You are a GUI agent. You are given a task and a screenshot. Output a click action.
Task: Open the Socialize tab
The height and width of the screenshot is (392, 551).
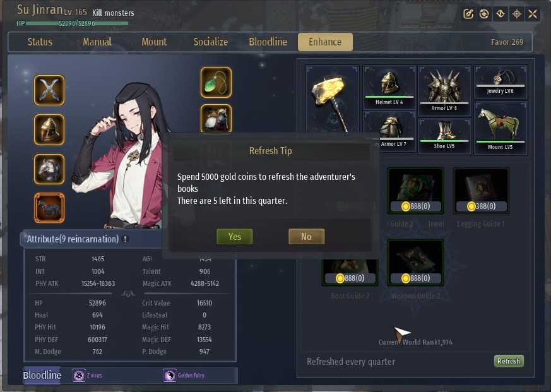tap(210, 42)
